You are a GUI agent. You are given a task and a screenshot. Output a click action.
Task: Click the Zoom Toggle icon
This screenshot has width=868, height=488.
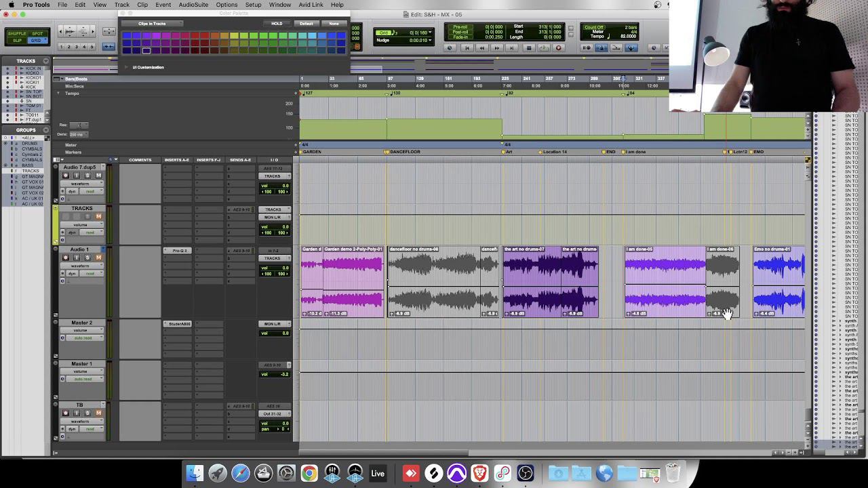(x=108, y=32)
